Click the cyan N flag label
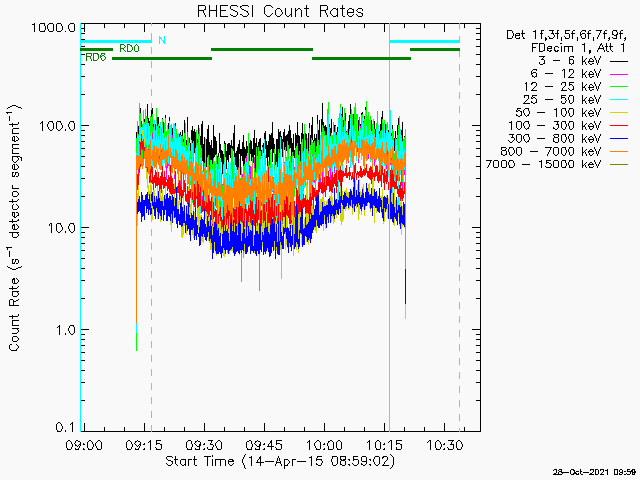Viewport: 640px width, 480px height. tap(162, 40)
